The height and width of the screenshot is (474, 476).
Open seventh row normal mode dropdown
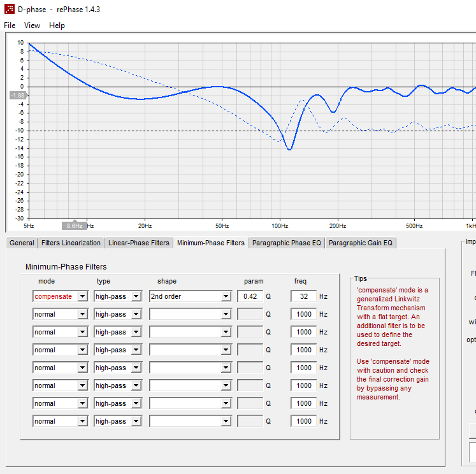pyautogui.click(x=61, y=403)
